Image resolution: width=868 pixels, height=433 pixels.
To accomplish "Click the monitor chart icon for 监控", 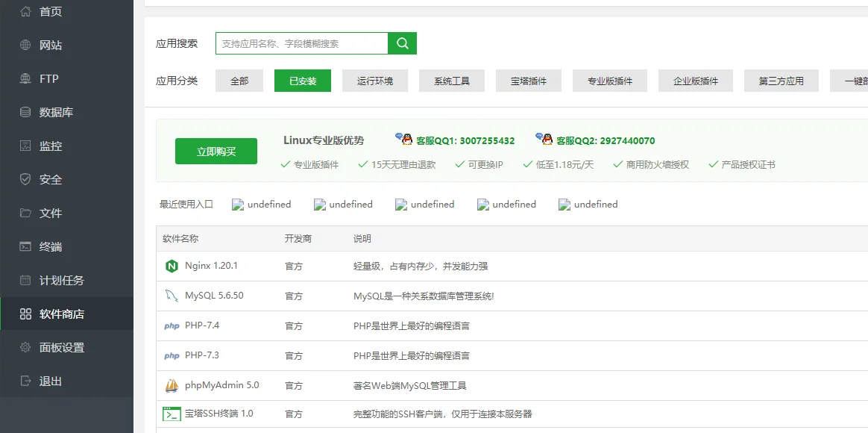I will click(25, 146).
